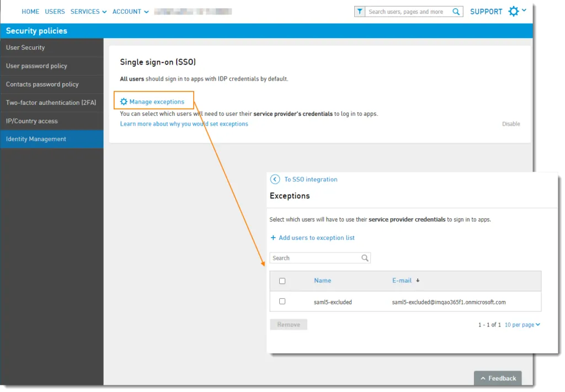Click the Exceptions heading
The width and height of the screenshot is (565, 392).
[289, 196]
